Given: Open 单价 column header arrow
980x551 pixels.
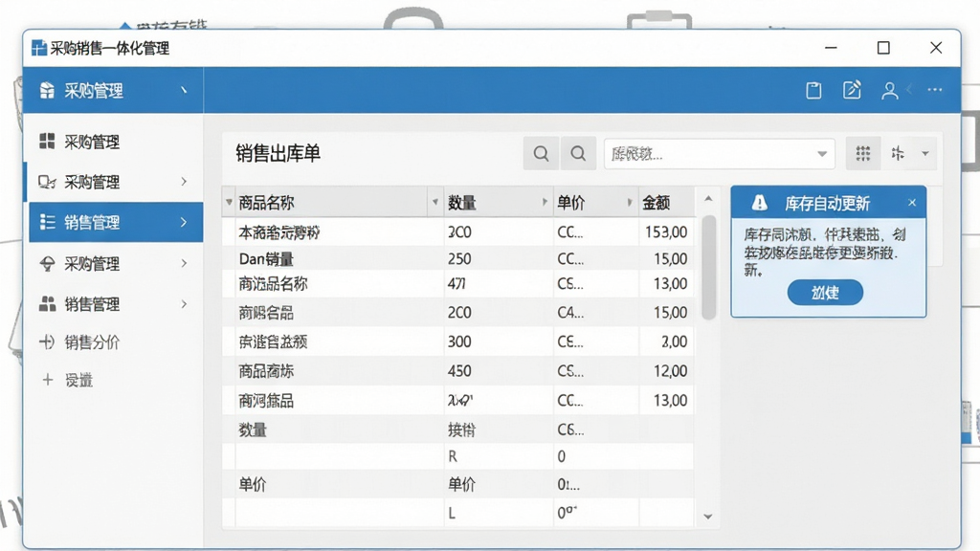Looking at the screenshot, I should coord(630,203).
